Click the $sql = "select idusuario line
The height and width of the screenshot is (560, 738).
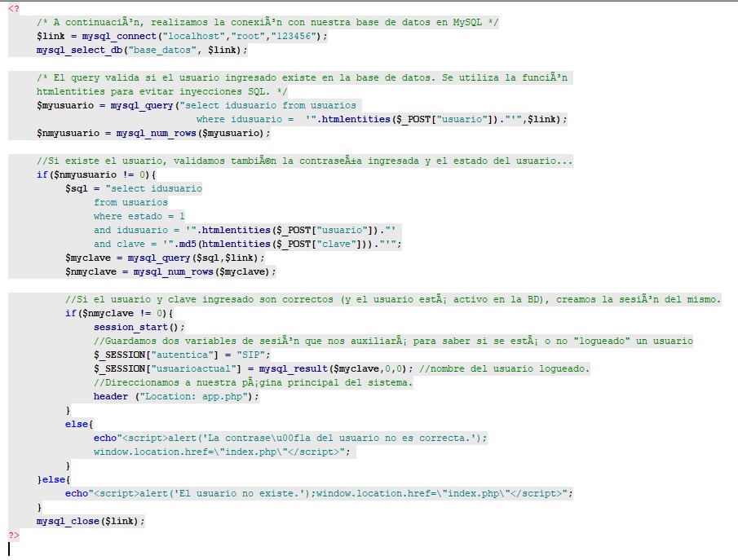coord(134,188)
